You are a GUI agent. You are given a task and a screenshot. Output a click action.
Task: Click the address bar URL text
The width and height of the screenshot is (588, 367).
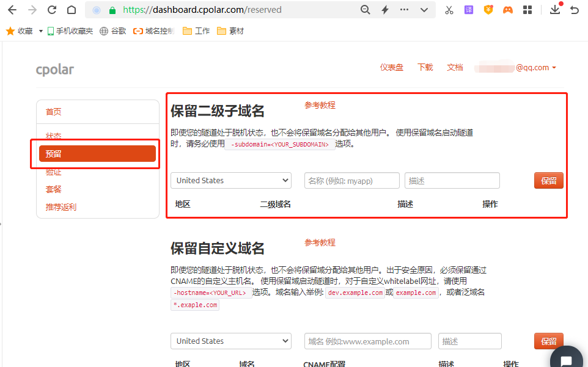click(x=202, y=10)
